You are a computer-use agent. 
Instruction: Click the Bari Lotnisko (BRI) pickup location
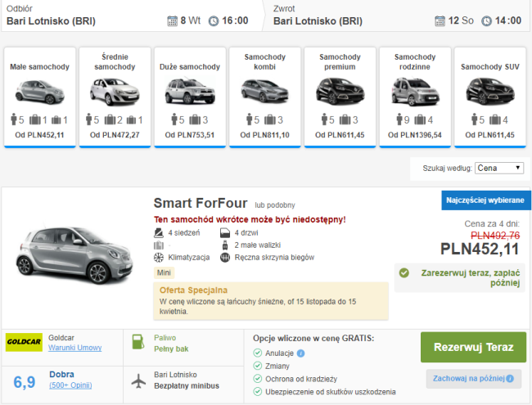(51, 21)
